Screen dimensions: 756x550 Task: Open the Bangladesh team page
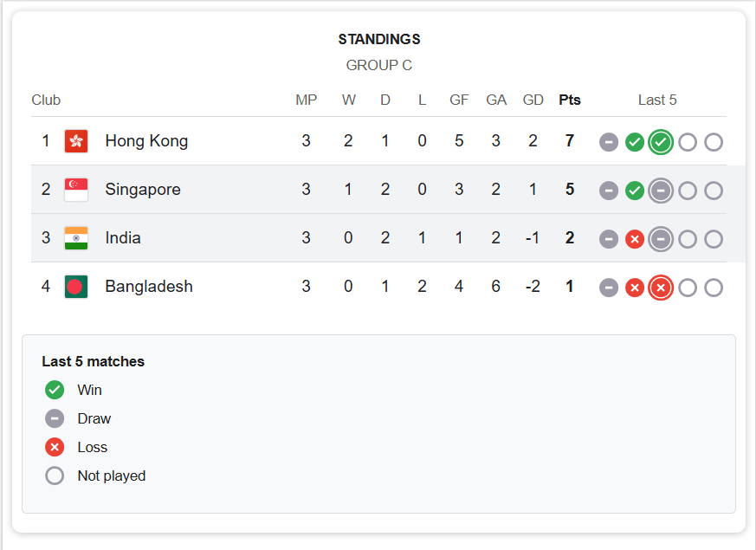pyautogui.click(x=149, y=286)
